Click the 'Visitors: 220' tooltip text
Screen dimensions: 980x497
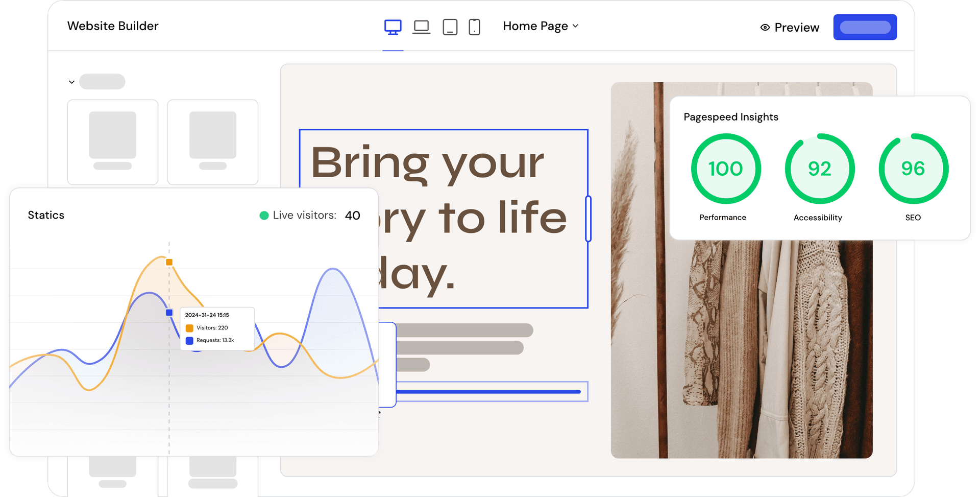tap(212, 328)
